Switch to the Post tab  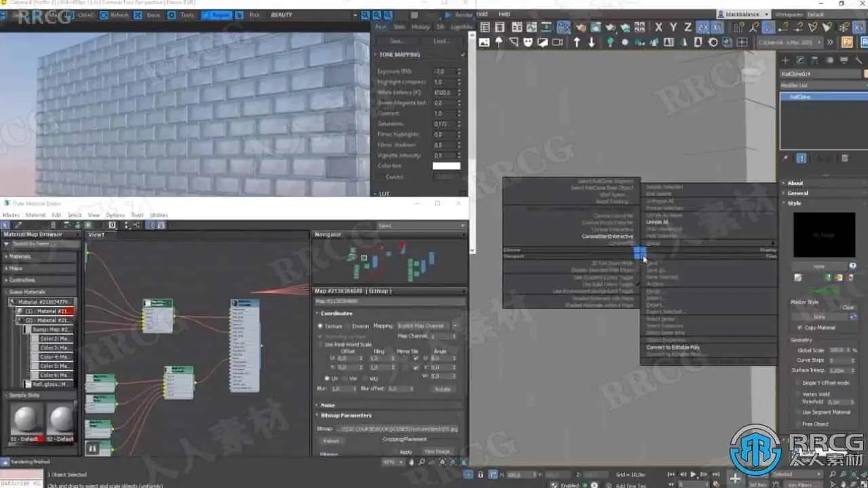point(380,27)
